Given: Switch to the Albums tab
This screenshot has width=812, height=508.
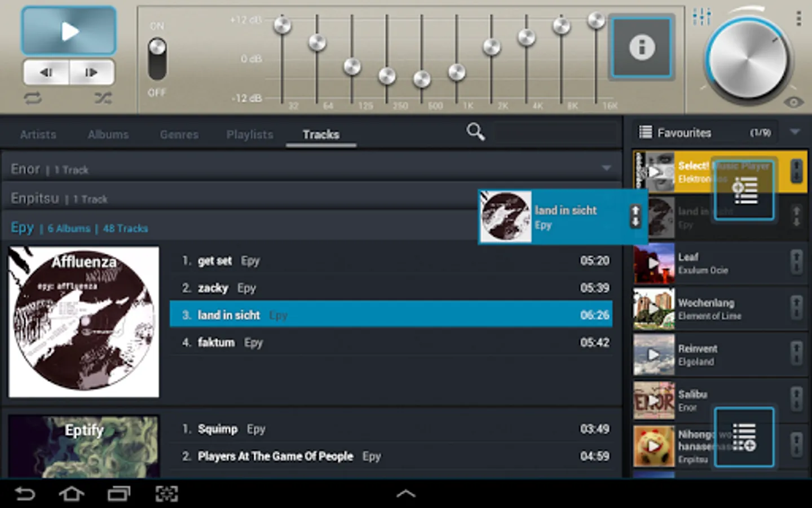Looking at the screenshot, I should [x=108, y=134].
